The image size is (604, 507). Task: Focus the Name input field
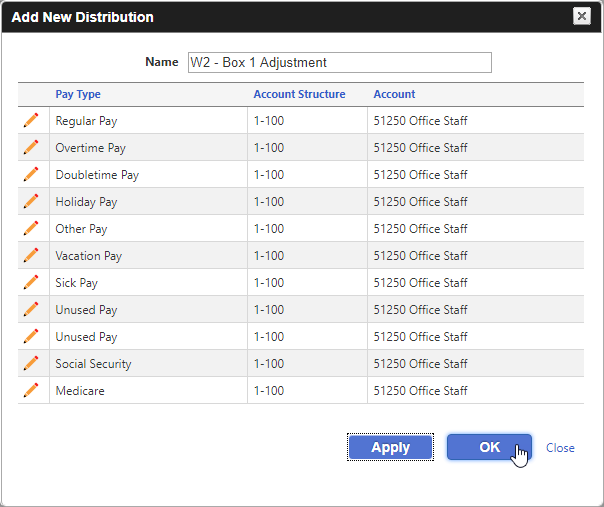[340, 62]
